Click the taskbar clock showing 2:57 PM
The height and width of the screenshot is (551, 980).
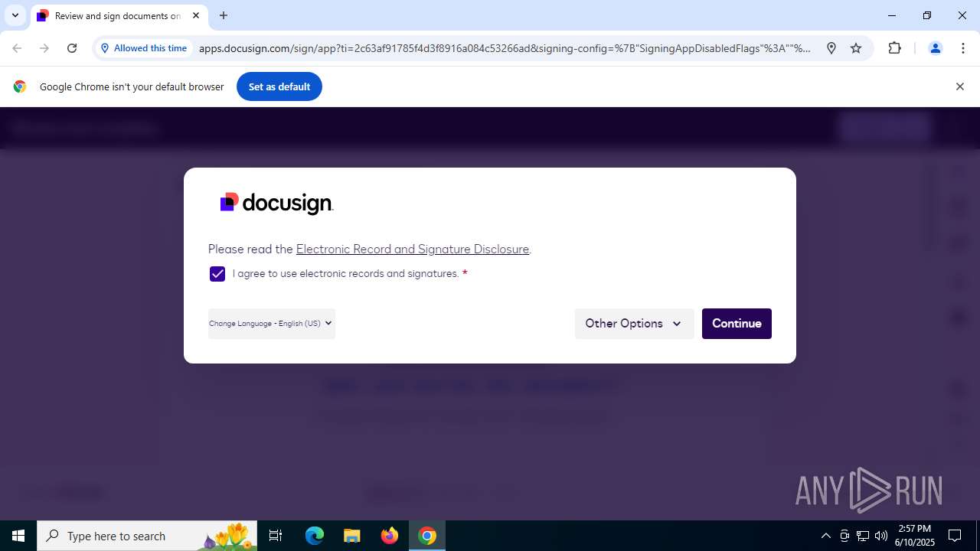tap(916, 536)
